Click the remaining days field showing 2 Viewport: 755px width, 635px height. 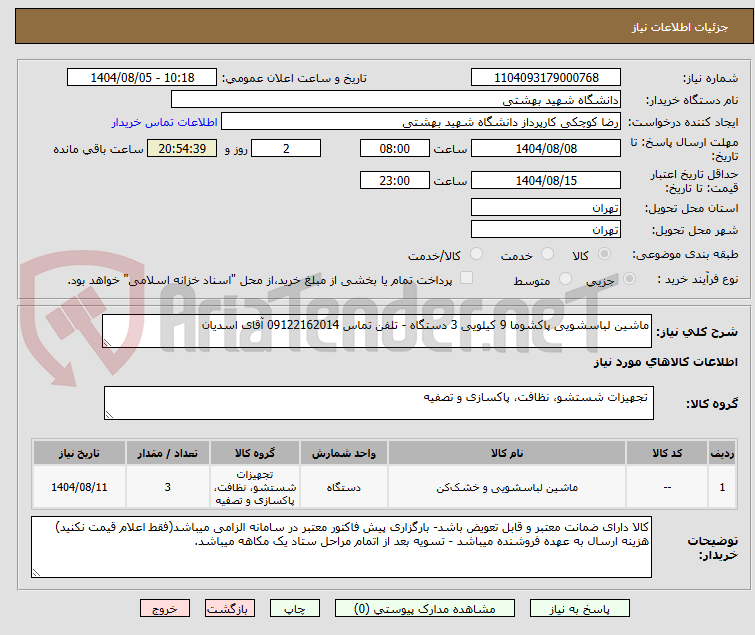click(286, 148)
